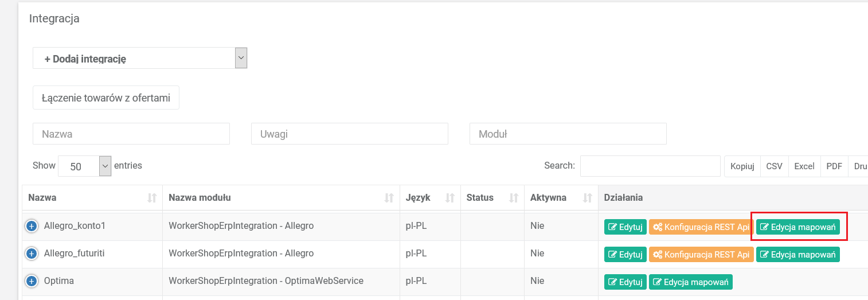Sort table by Nazwa modułu column

(x=281, y=198)
